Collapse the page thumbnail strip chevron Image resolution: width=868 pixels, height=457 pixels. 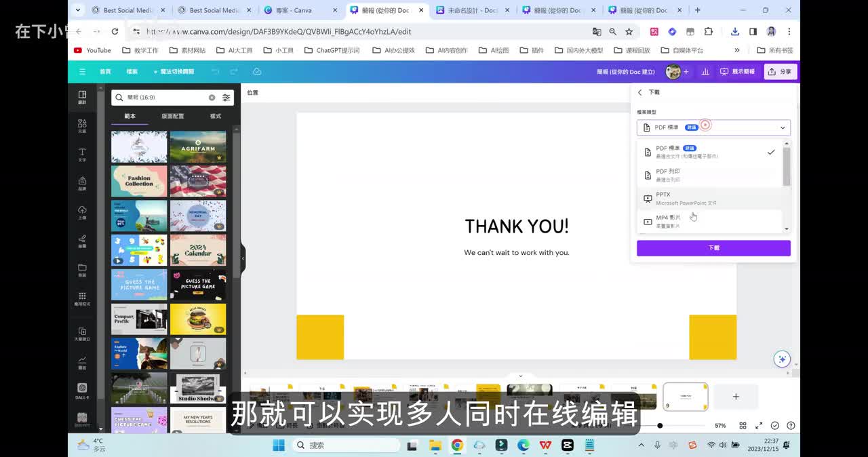click(521, 376)
